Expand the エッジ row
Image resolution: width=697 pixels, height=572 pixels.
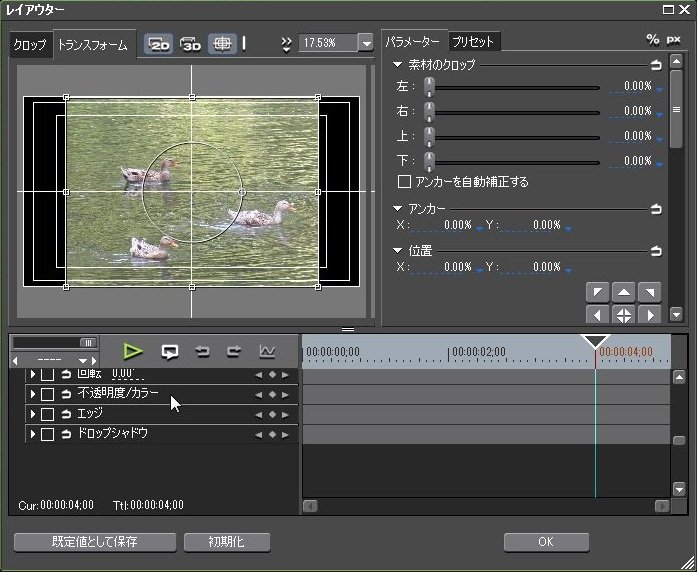pos(32,414)
